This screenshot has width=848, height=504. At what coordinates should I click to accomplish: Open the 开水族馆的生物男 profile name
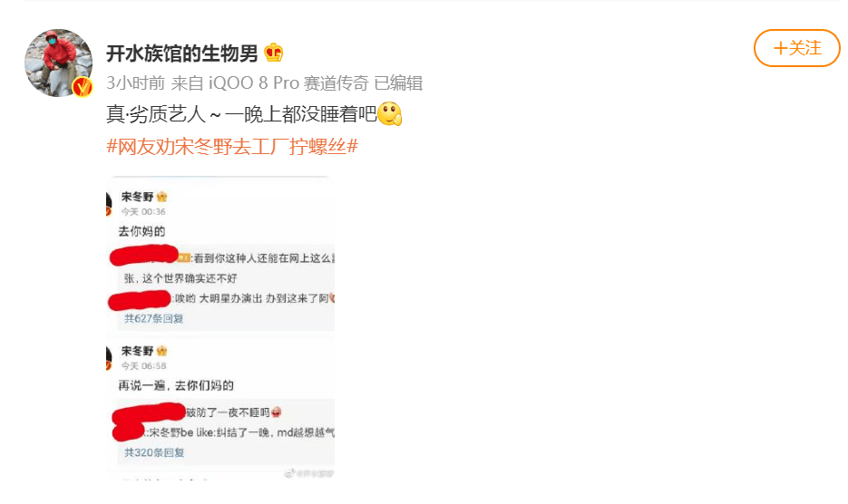[182, 53]
